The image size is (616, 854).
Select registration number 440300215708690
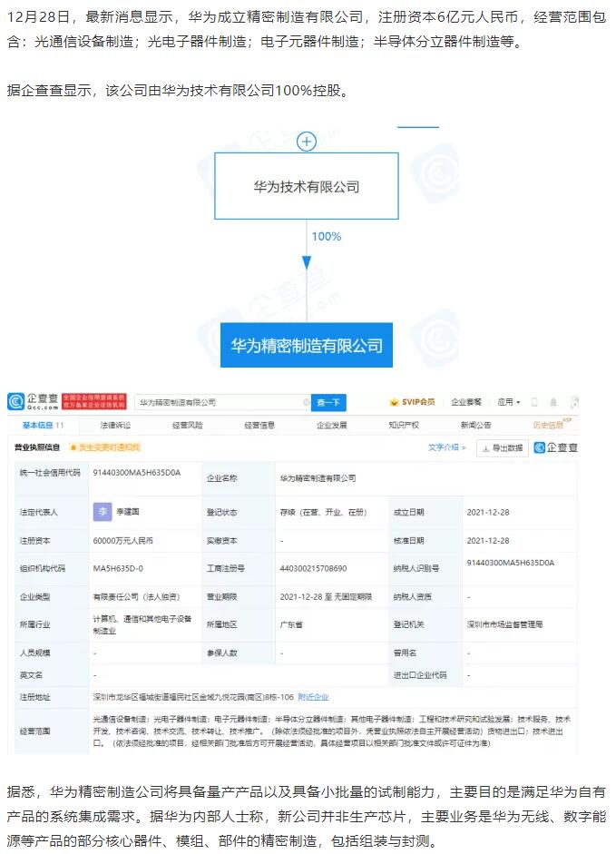coord(313,569)
